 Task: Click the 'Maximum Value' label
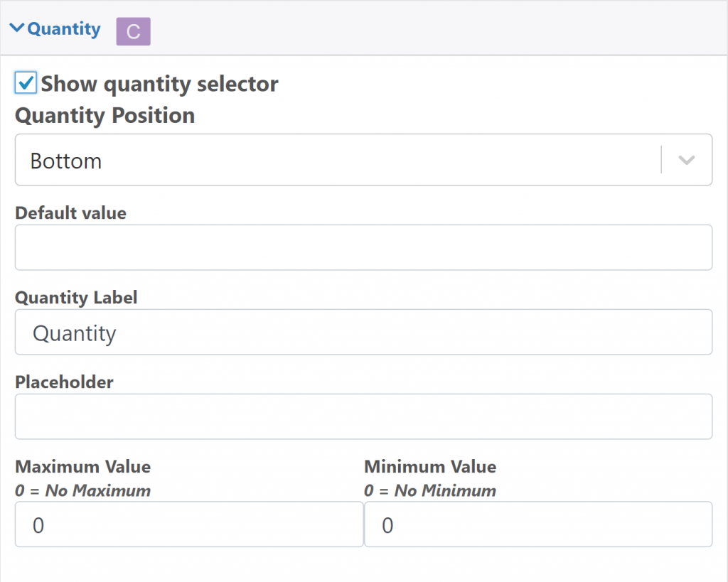[82, 467]
